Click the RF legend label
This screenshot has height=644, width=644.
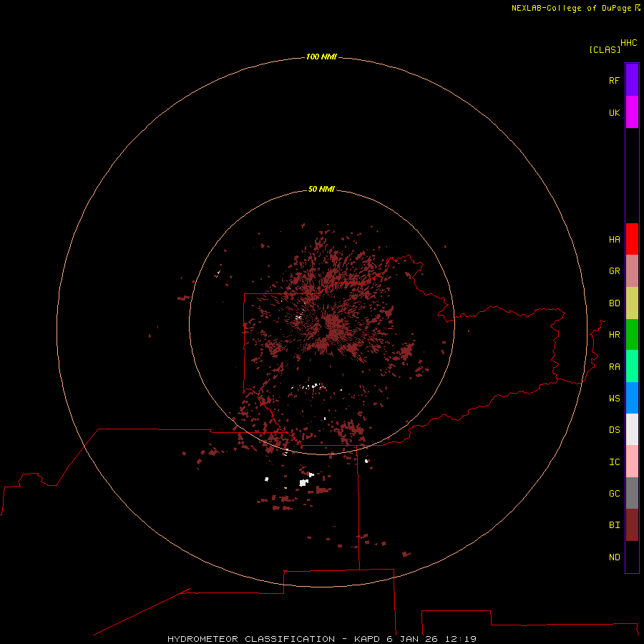click(x=614, y=80)
